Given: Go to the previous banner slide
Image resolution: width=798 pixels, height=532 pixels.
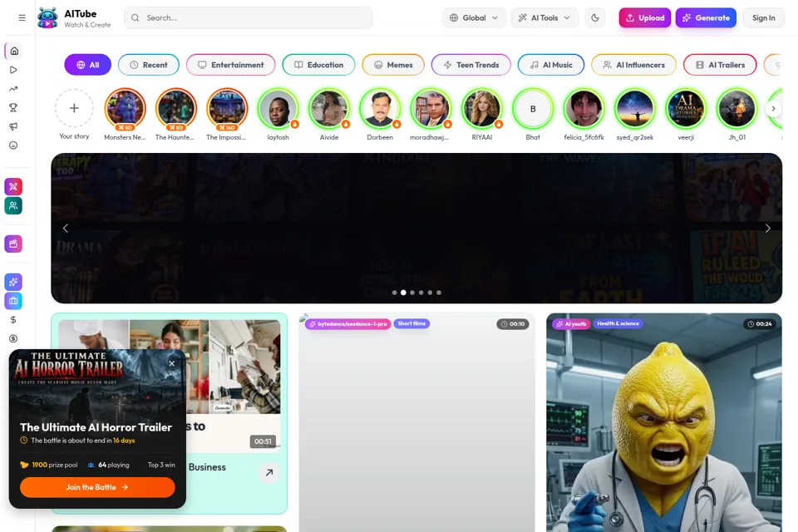Looking at the screenshot, I should pyautogui.click(x=66, y=229).
